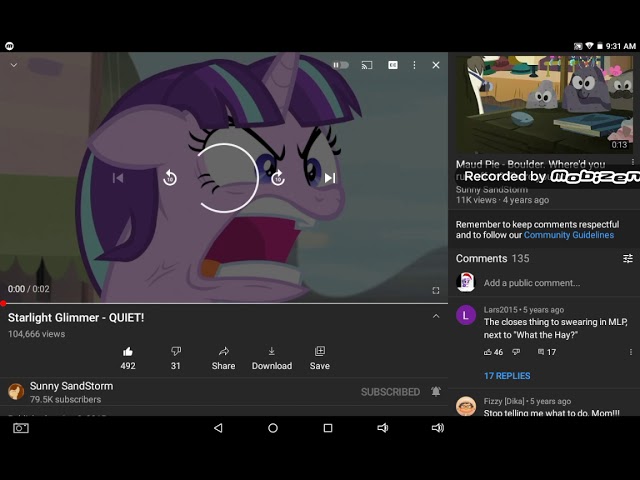640x480 pixels.
Task: Open more options on Lars2015 comment
Action: [x=631, y=352]
